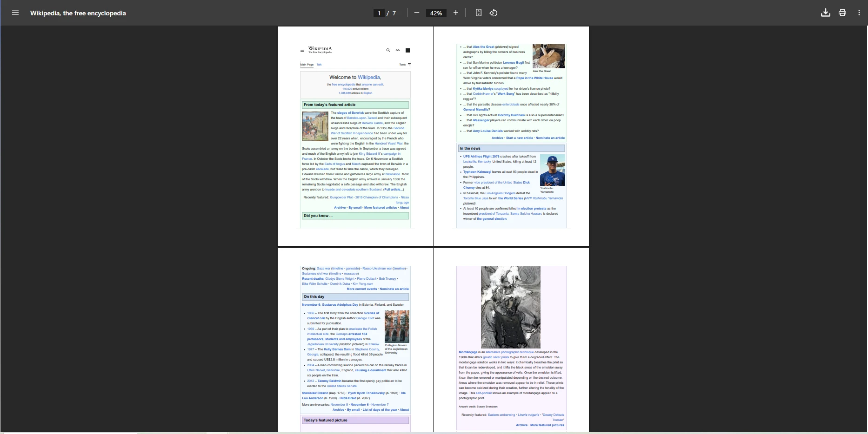868x434 pixels.
Task: Select the Talk tab
Action: click(x=319, y=65)
